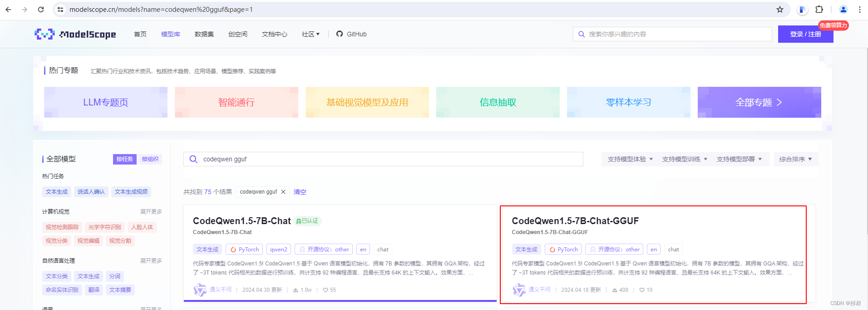Click the 通义千问 avatar on the CodeQwen1.5-7B-Chat-GGUF card
Viewport: 868px width, 310px height.
coord(519,290)
